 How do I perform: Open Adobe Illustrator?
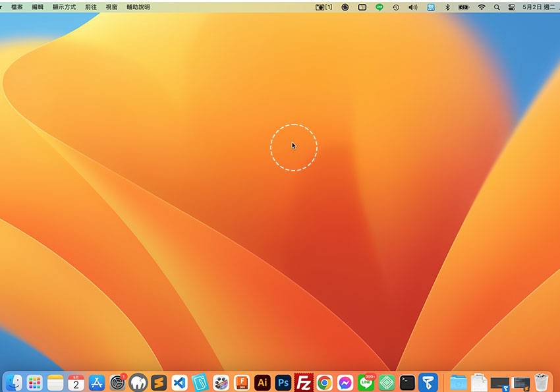pos(262,383)
